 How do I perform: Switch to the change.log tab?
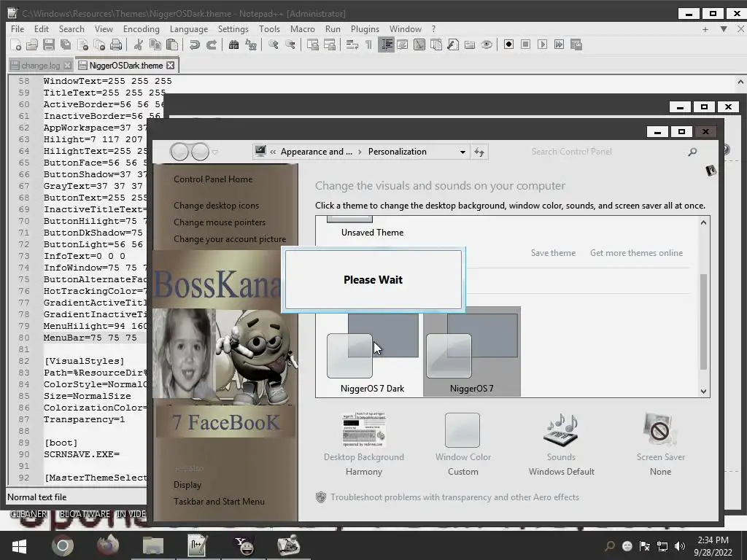tap(41, 65)
